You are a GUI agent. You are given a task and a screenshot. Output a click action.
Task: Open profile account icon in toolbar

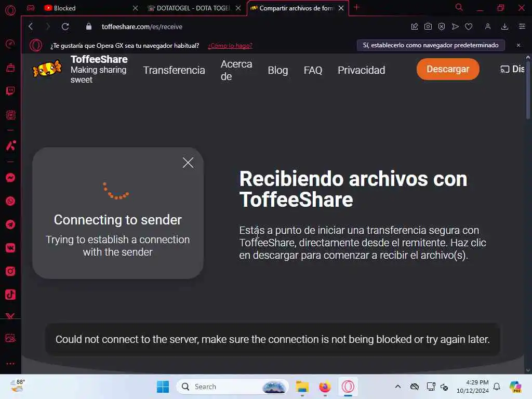coord(487,26)
